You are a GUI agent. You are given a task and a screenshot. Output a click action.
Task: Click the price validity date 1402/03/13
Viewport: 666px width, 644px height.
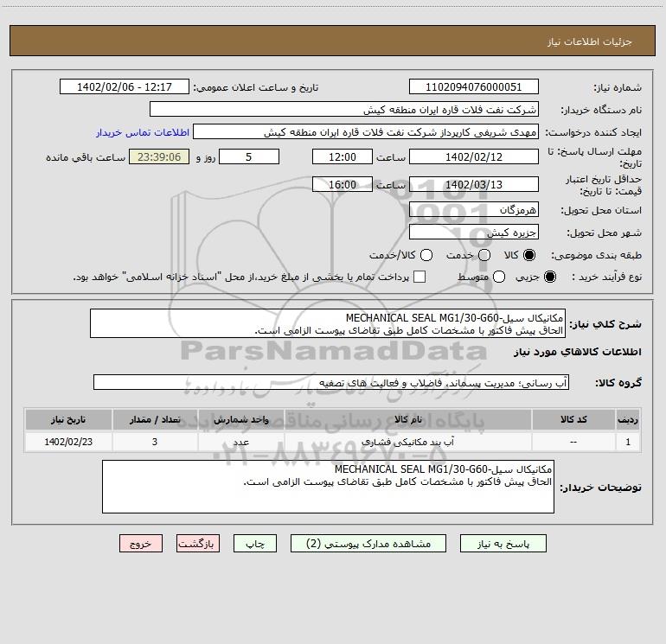[474, 184]
